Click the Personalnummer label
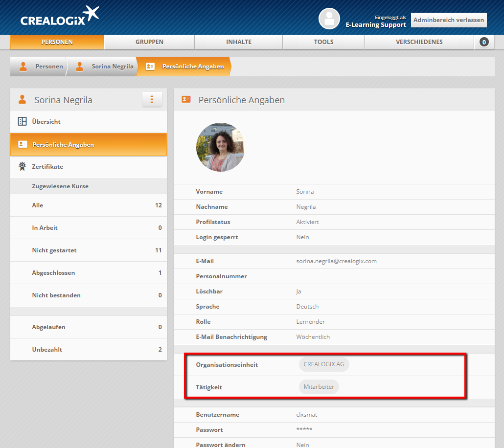The width and height of the screenshot is (504, 448). 222,276
